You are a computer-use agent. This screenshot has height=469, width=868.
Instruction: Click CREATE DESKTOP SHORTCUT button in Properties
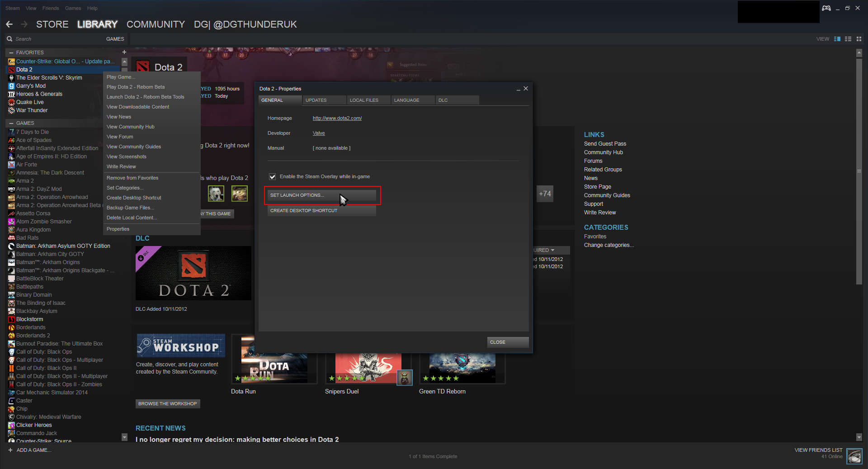322,211
